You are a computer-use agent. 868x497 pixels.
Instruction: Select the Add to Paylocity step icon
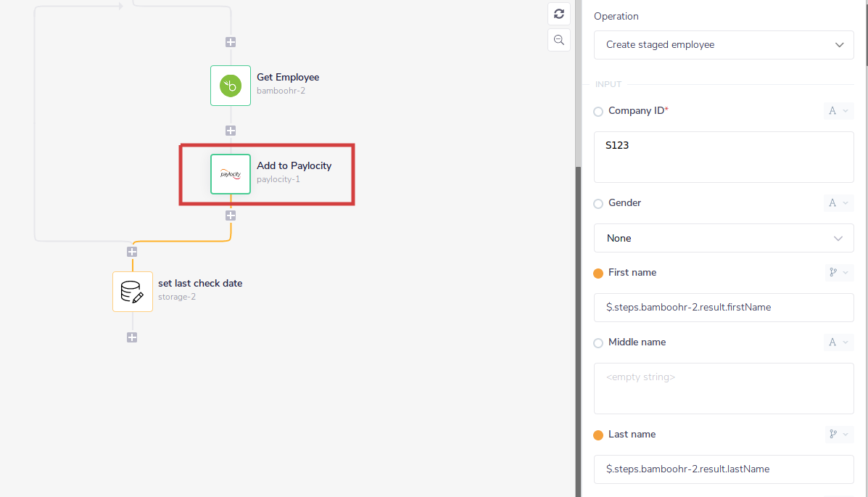click(x=231, y=174)
